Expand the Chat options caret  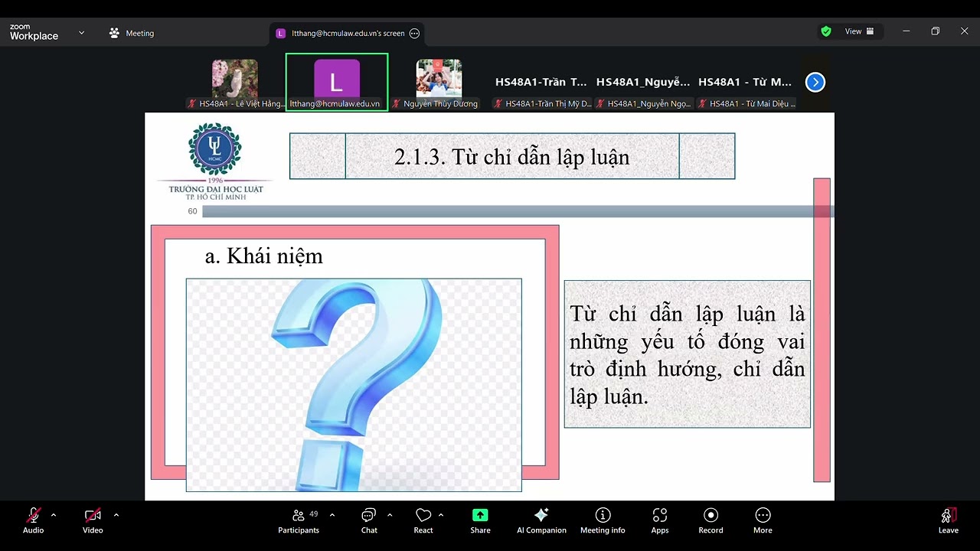coord(390,515)
